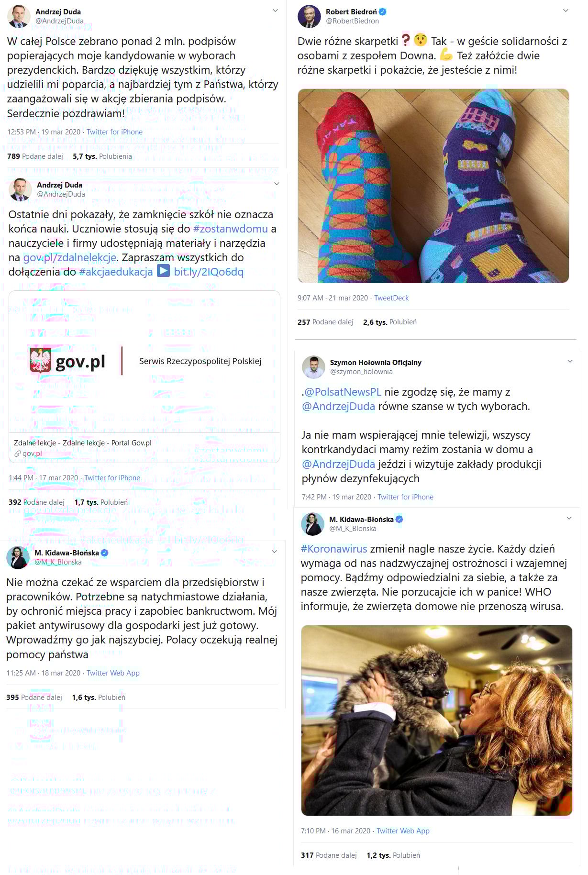Open the chevron on Duda's school closure tweet
Viewport: 588px width, 875px height.
click(277, 184)
